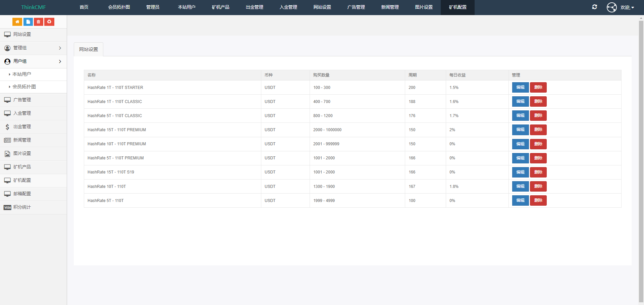Collapse the 用户组 sidebar group
644x305 pixels.
(x=33, y=61)
